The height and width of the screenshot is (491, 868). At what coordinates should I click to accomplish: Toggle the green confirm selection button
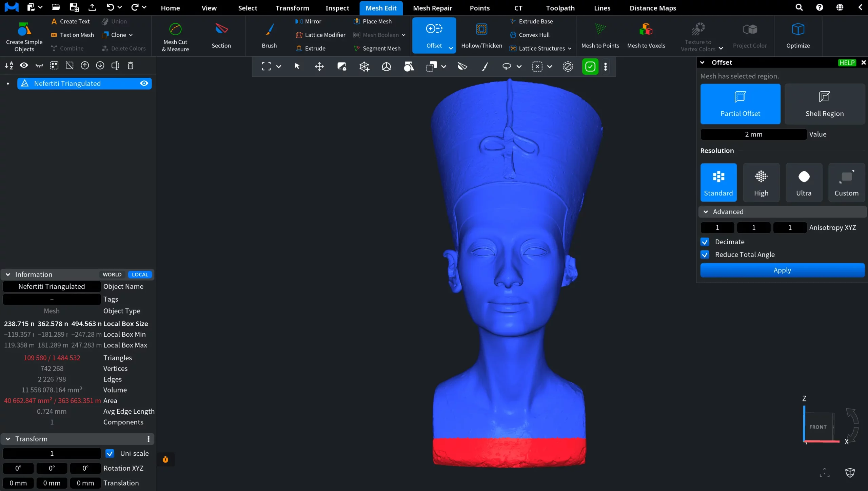(590, 67)
